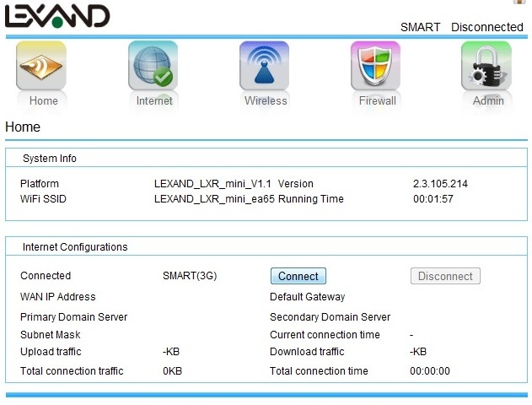Open the Firewall shield icon

coord(376,66)
